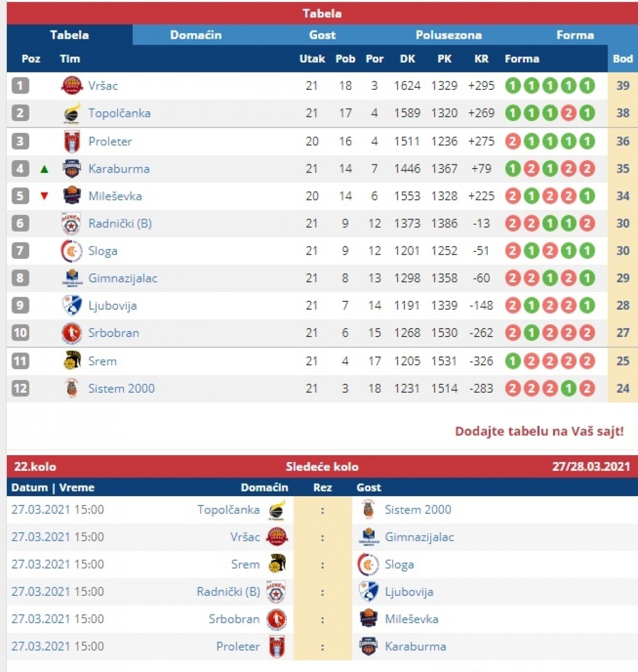This screenshot has width=638, height=672.
Task: Click the Ljubovija crest in standings
Action: click(x=72, y=306)
